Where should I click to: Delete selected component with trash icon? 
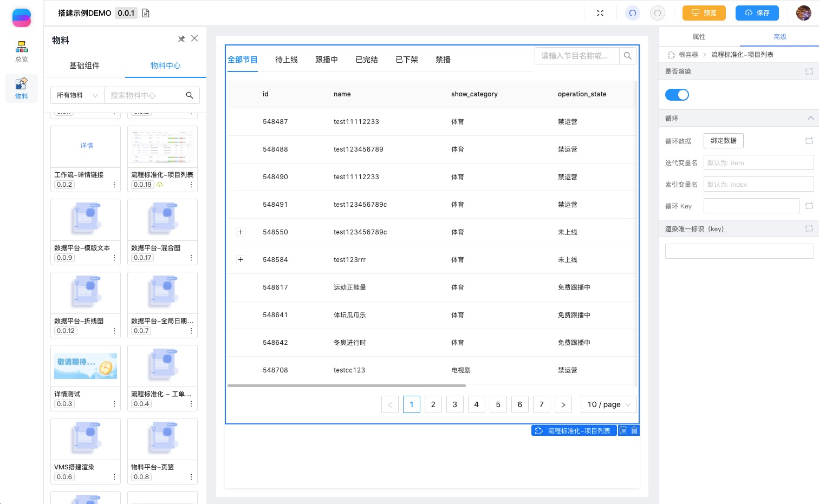tap(634, 430)
